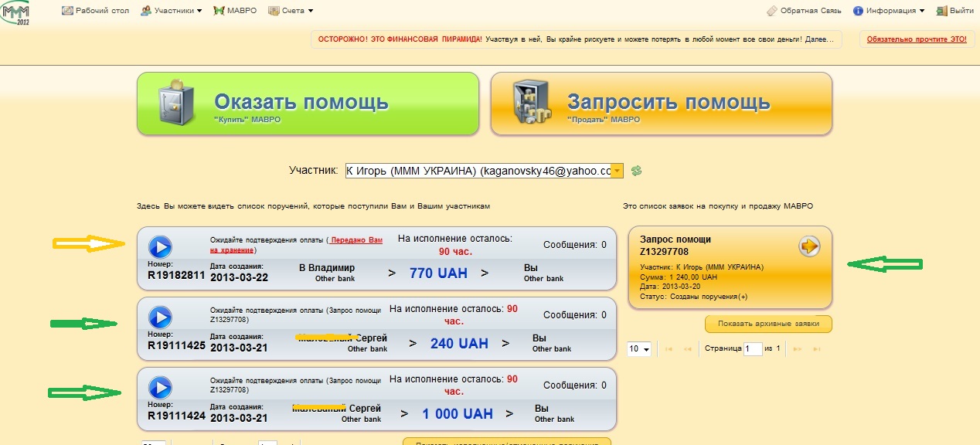Click Сообщения: 0 in order R19111424
This screenshot has height=445, width=980.
pyautogui.click(x=575, y=386)
